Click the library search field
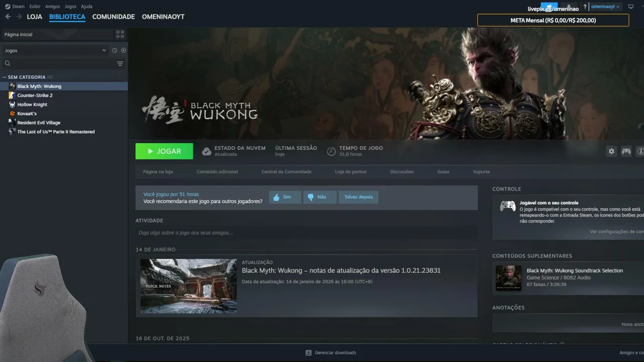 63,63
